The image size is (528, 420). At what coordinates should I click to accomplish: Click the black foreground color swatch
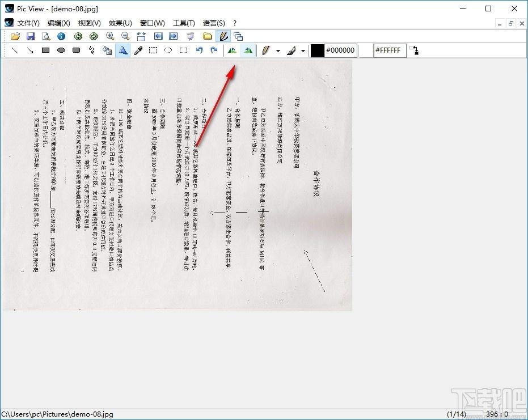point(317,50)
